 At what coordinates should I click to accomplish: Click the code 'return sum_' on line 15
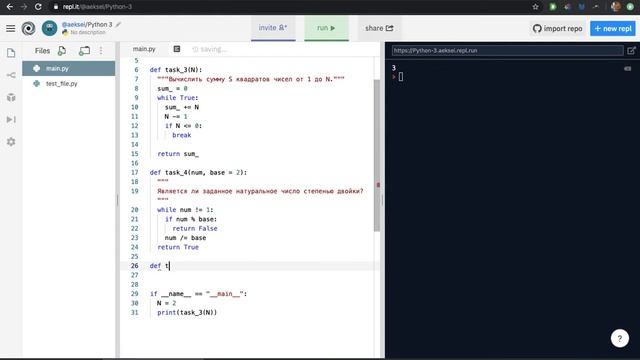(x=178, y=154)
